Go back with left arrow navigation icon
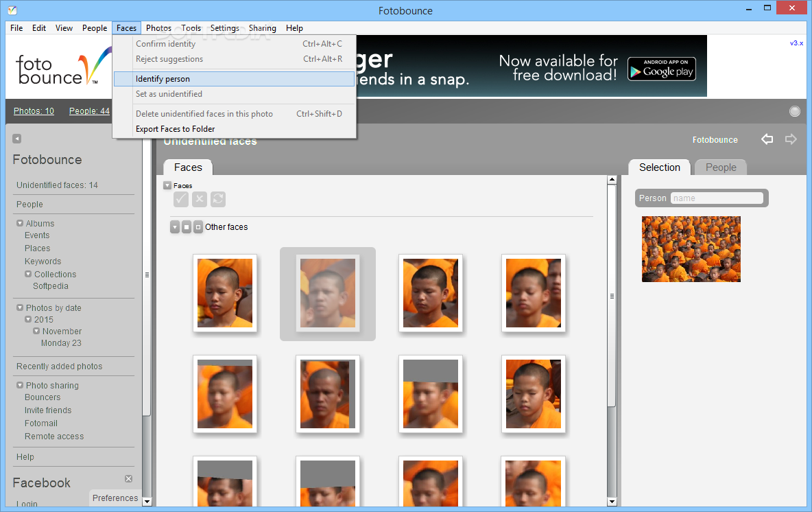The height and width of the screenshot is (512, 812). click(767, 139)
